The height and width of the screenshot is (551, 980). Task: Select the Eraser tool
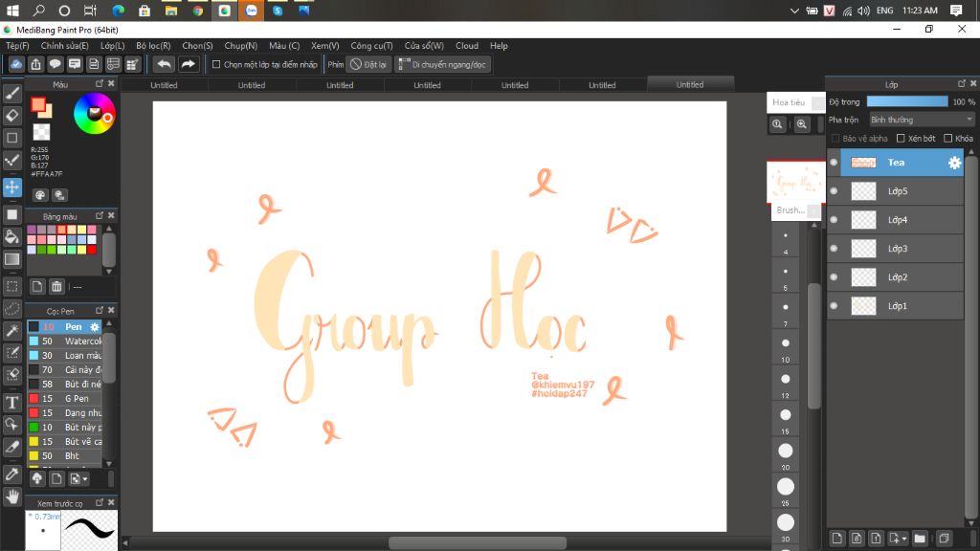pos(12,116)
